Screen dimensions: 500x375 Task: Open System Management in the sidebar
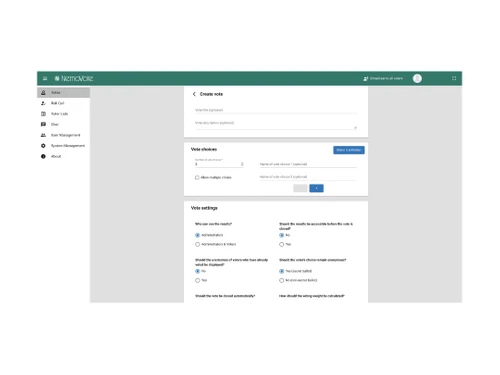coord(63,146)
